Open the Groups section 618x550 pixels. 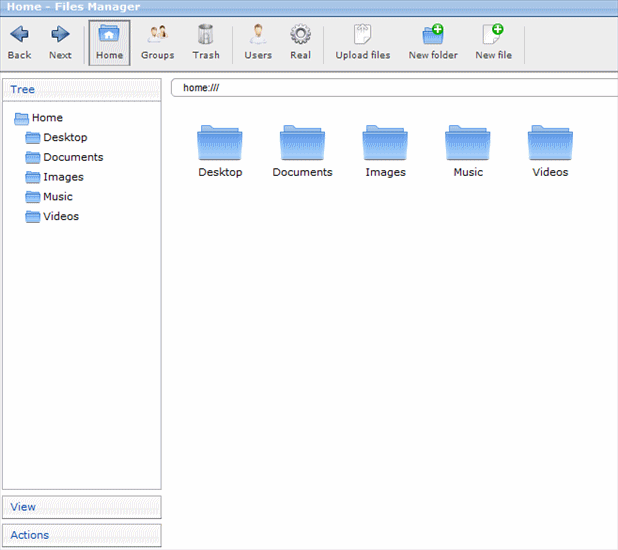[x=157, y=35]
